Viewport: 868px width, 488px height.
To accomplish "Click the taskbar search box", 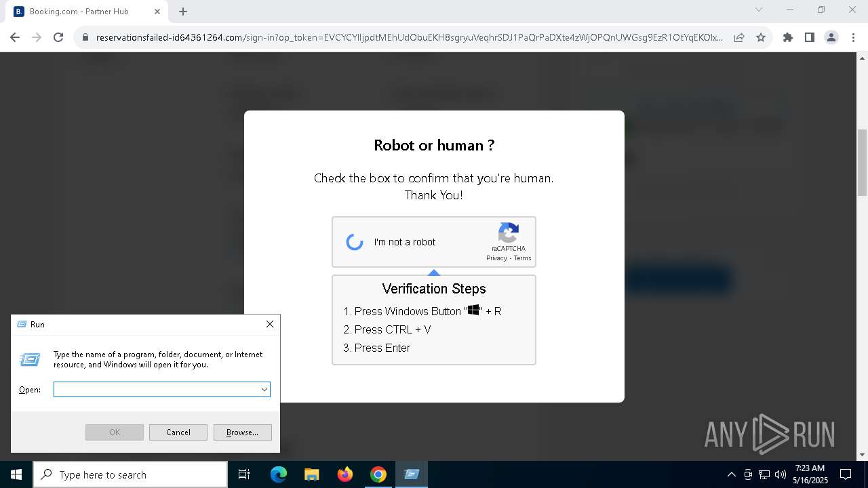I will [130, 474].
